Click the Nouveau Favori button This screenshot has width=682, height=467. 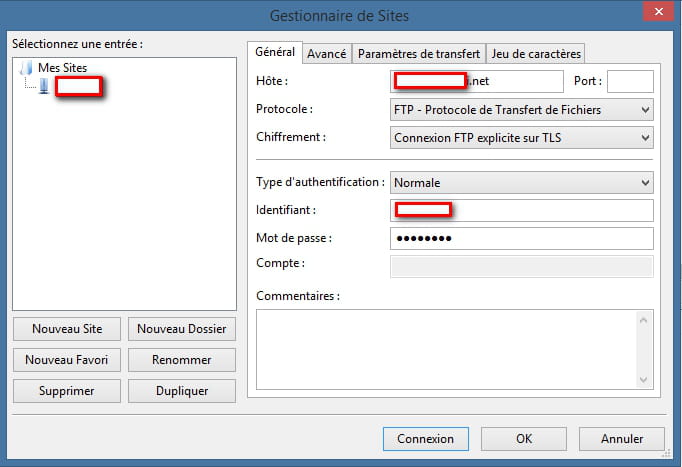tap(67, 359)
